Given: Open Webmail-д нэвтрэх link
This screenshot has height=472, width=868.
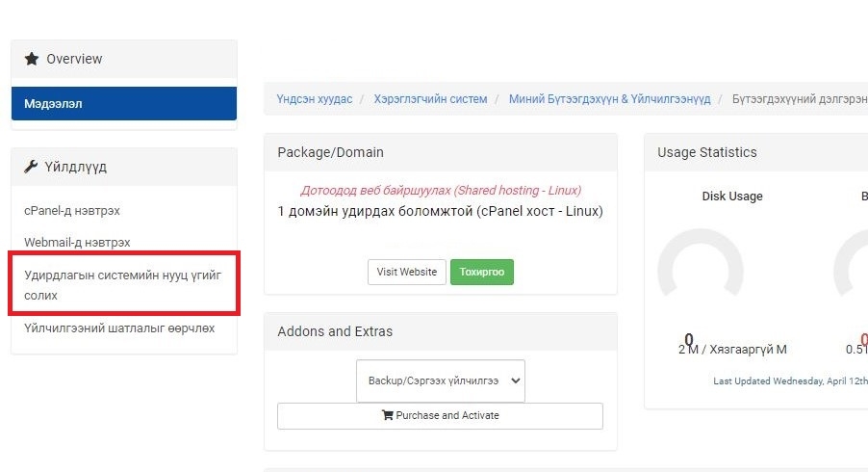Looking at the screenshot, I should coord(77,242).
